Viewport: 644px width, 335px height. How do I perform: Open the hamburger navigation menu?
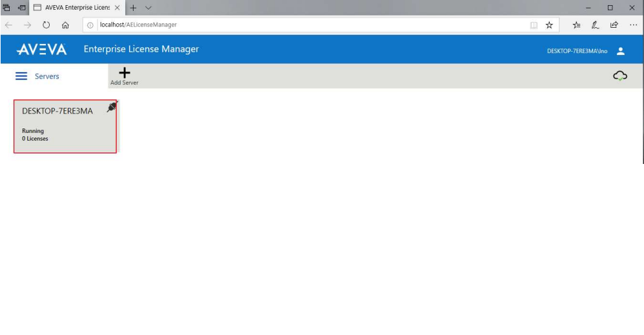pyautogui.click(x=21, y=76)
